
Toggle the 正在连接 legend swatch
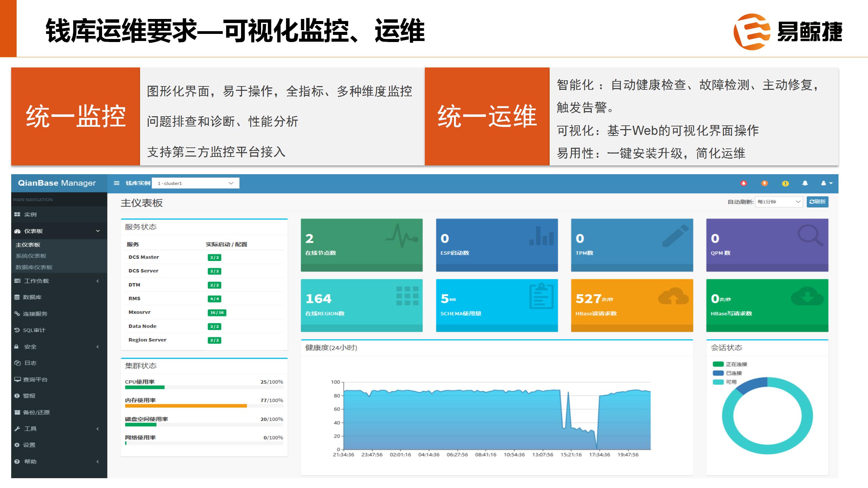pyautogui.click(x=718, y=364)
